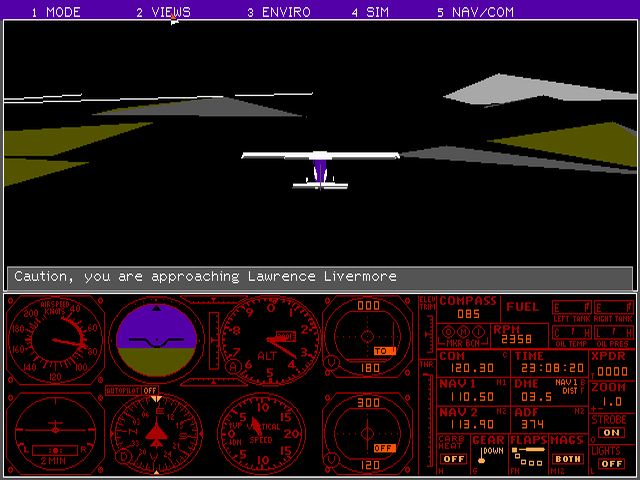
Task: Click the inclinometer ball in turn coordinator
Action: pos(56,451)
